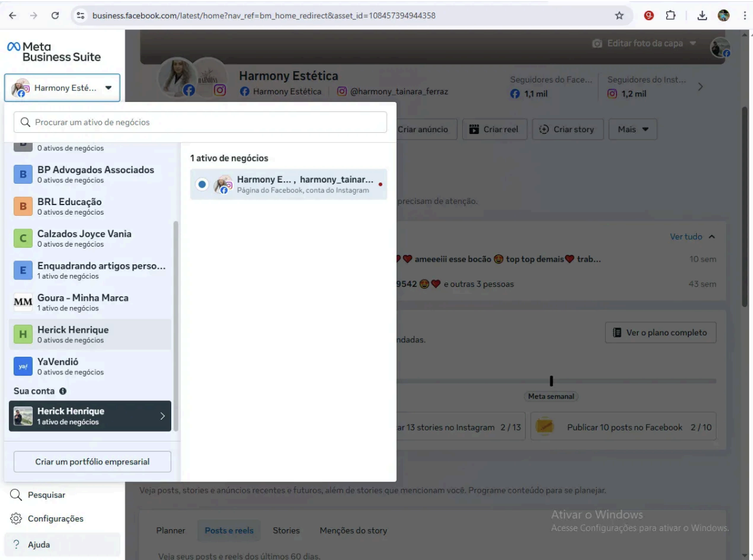753x560 pixels.
Task: Click the Instagram badge on profile picture
Action: pos(220,90)
